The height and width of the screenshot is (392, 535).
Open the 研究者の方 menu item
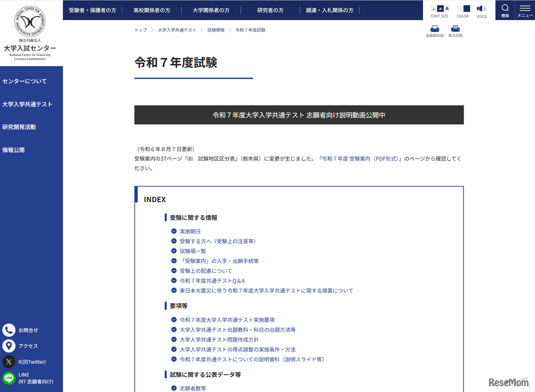(x=270, y=10)
